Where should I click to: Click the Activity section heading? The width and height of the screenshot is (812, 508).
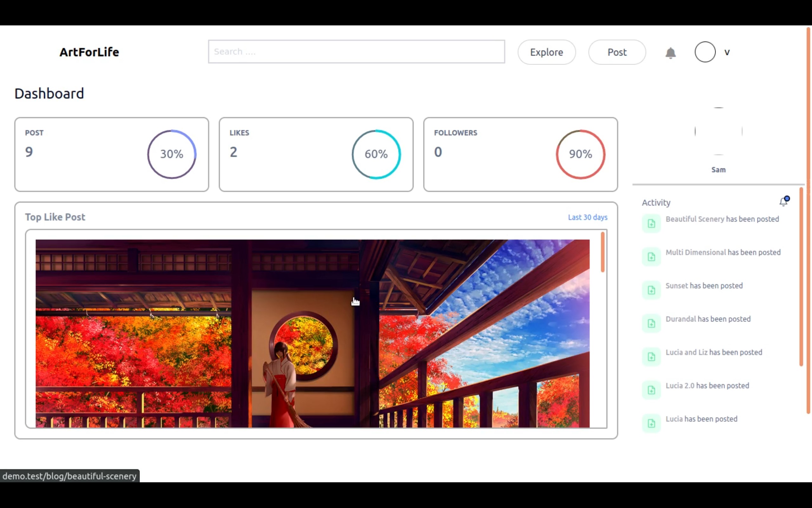[x=656, y=203]
